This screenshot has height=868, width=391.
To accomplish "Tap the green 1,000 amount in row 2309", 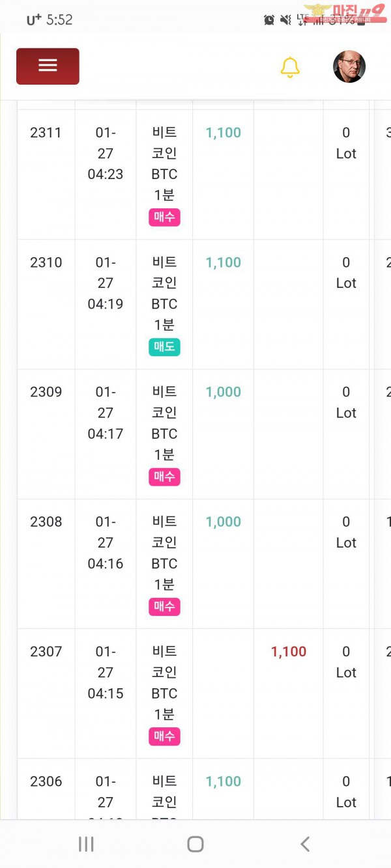I will pos(224,392).
